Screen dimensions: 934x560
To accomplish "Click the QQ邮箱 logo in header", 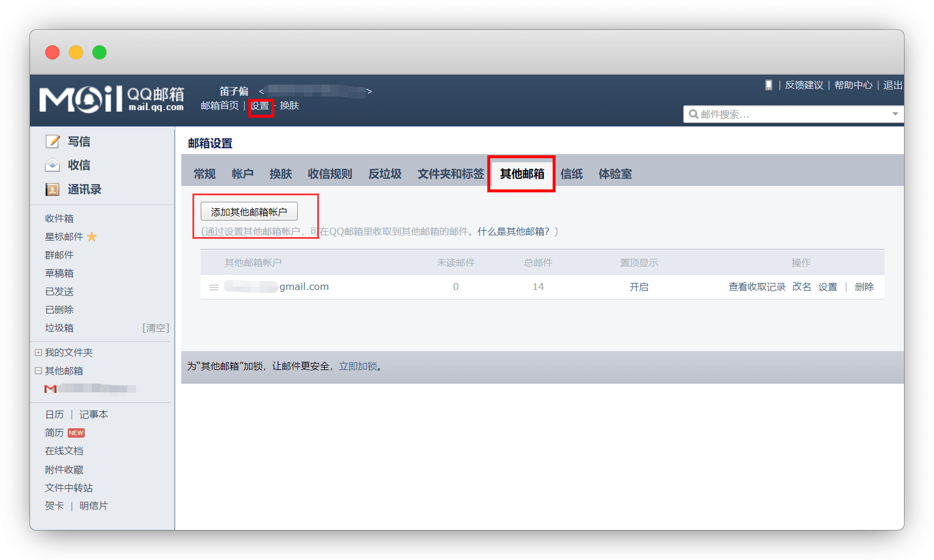I will (112, 99).
